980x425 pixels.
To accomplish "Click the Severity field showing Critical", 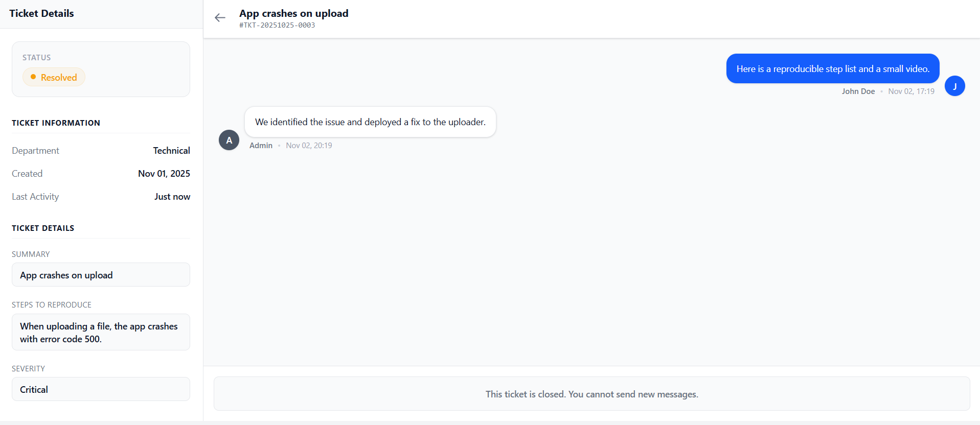I will [x=101, y=389].
